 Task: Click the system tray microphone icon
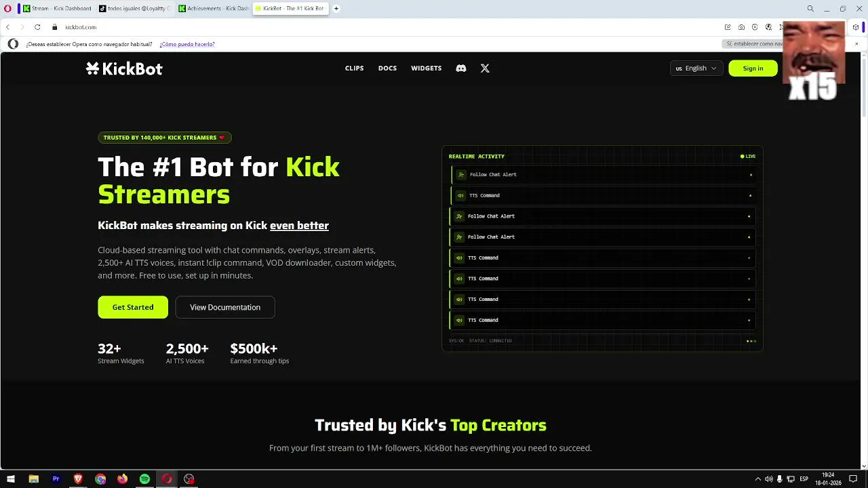[x=780, y=479]
